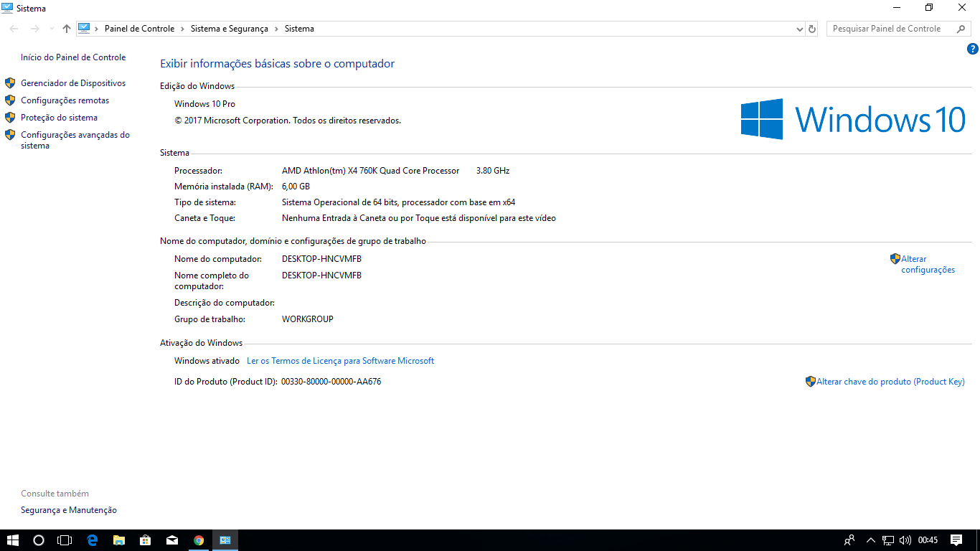Open recent locations dropdown arrow
980x551 pixels.
(x=51, y=29)
